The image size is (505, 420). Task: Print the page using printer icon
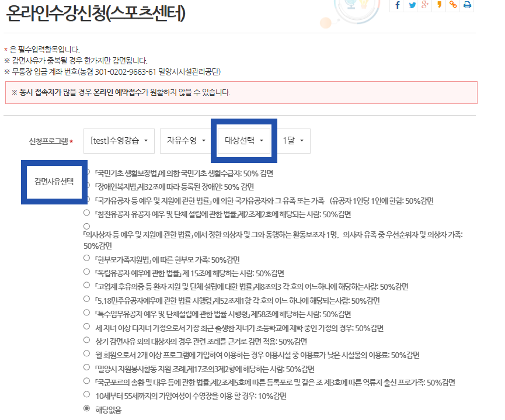tap(467, 5)
